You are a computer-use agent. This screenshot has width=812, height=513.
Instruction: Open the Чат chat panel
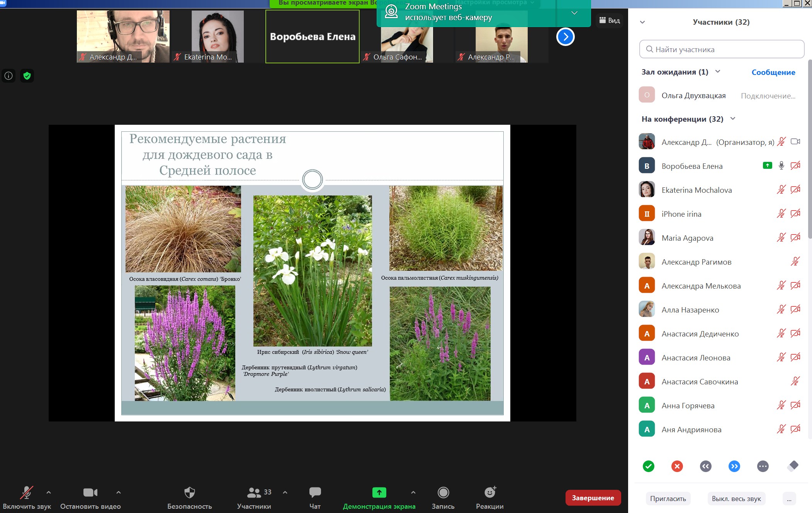coord(315,498)
